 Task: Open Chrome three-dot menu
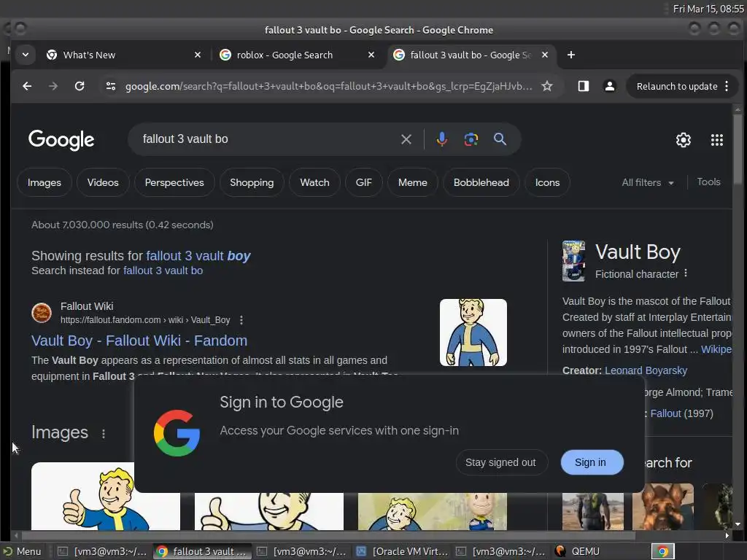click(x=727, y=86)
